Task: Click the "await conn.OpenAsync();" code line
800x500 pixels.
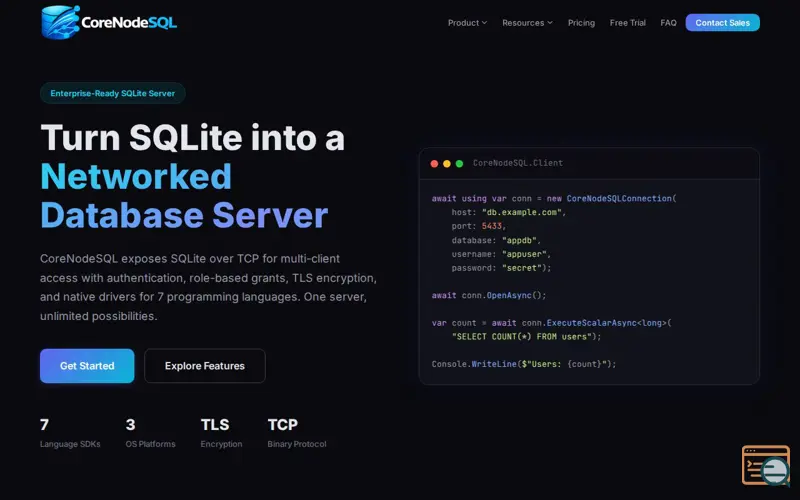Action: (489, 295)
